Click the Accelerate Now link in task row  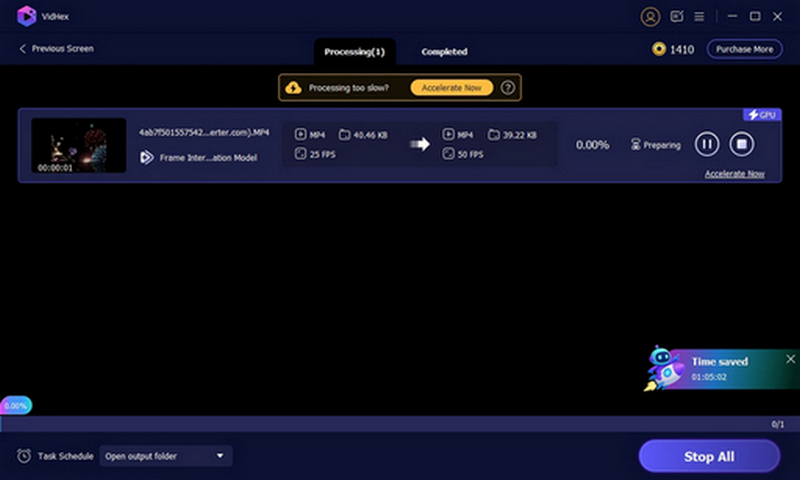tap(735, 174)
